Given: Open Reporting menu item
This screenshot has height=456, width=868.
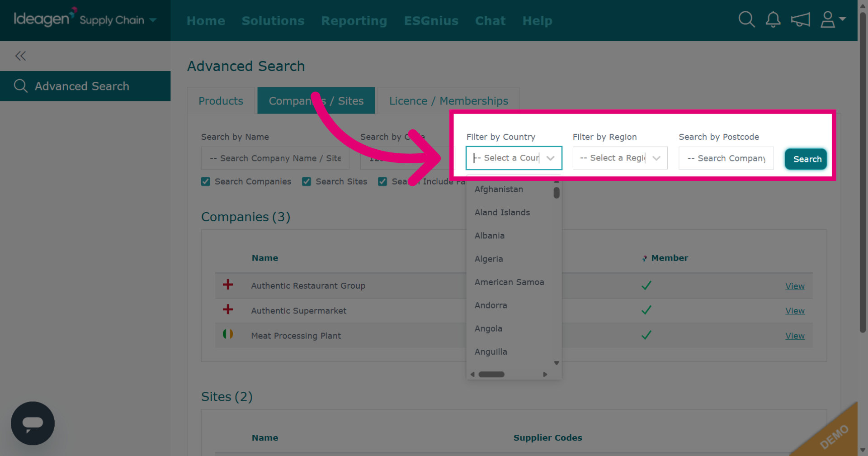Looking at the screenshot, I should (354, 21).
